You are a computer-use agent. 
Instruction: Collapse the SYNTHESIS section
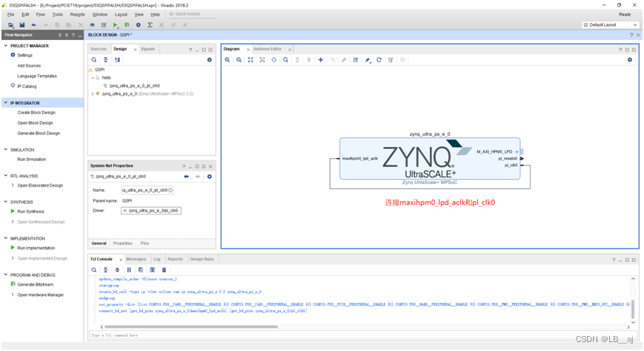coord(6,202)
